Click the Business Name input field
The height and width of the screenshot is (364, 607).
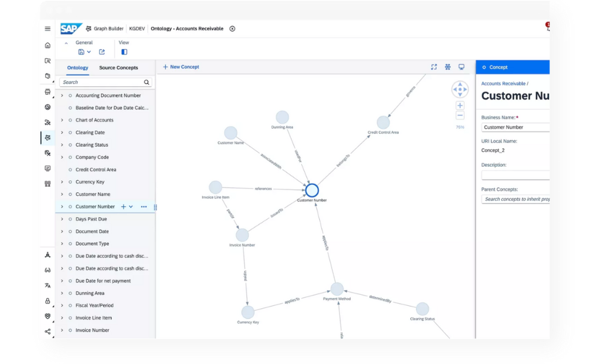516,127
